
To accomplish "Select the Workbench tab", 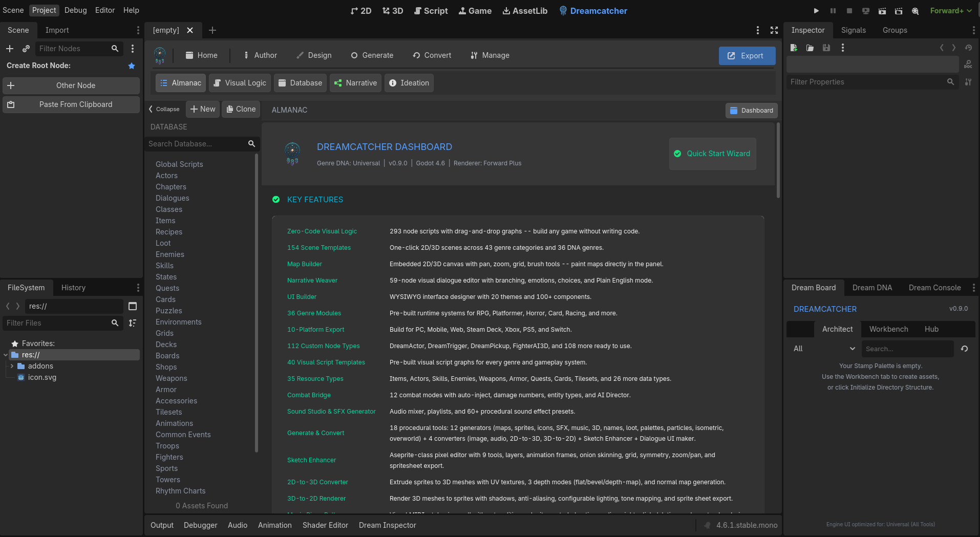I will 888,329.
